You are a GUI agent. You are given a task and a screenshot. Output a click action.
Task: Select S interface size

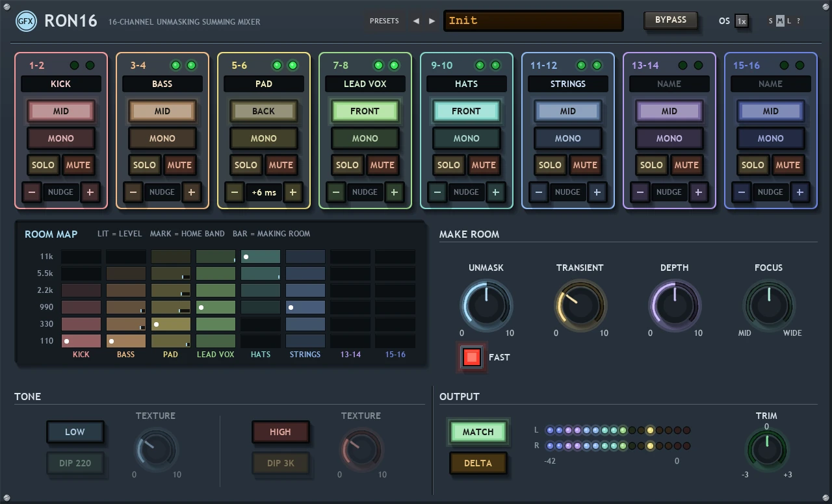(x=771, y=21)
